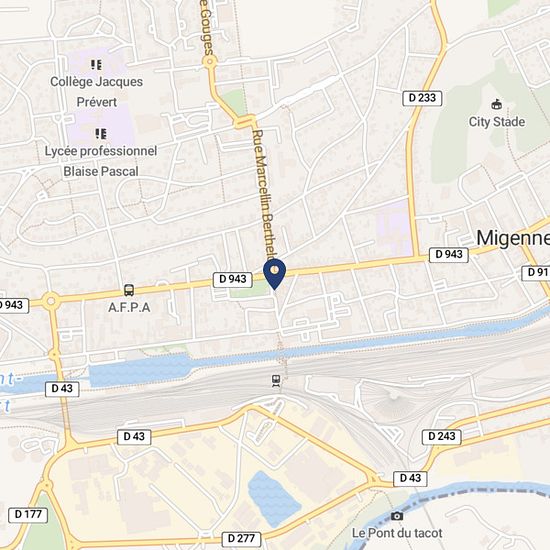Image resolution: width=550 pixels, height=550 pixels.
Task: Click the roundabout west of A.F.P.A
Action: 51,301
